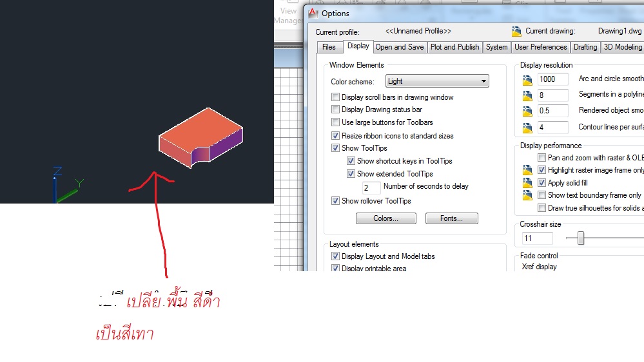Enable Show text boundary frame only
This screenshot has height=362, width=644.
[542, 195]
